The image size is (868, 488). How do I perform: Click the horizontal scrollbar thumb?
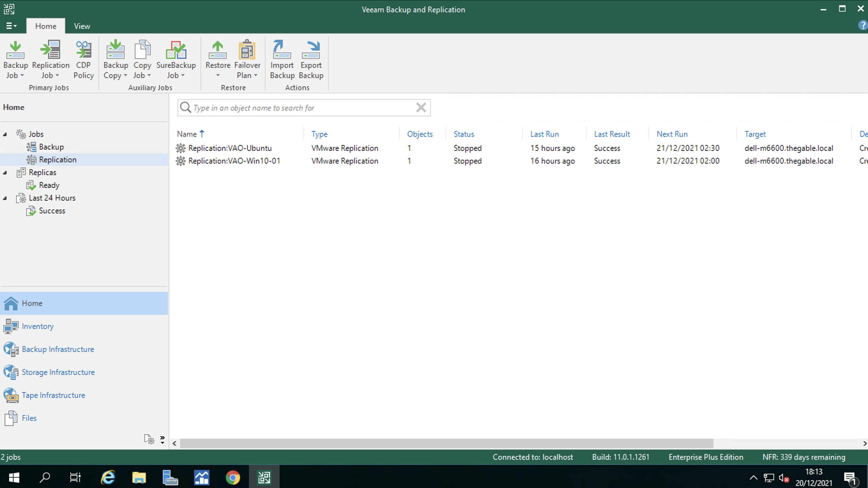pyautogui.click(x=446, y=443)
